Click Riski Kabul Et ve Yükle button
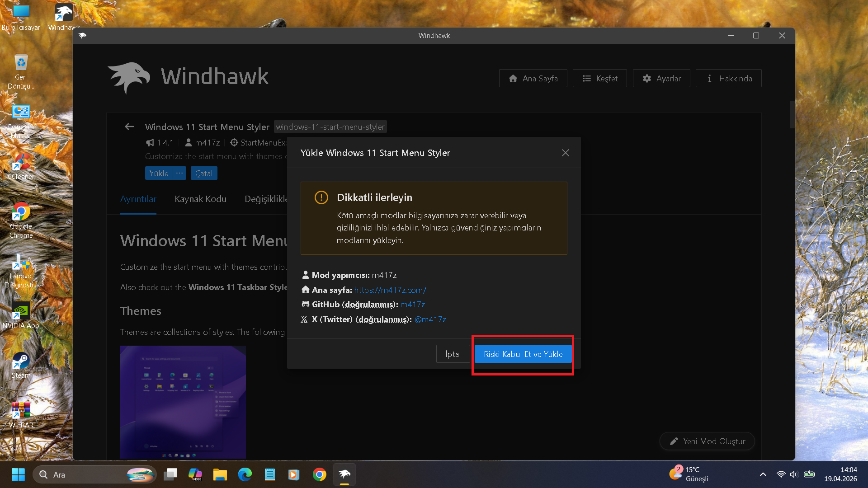Screen dimensions: 868x488 [523, 354]
